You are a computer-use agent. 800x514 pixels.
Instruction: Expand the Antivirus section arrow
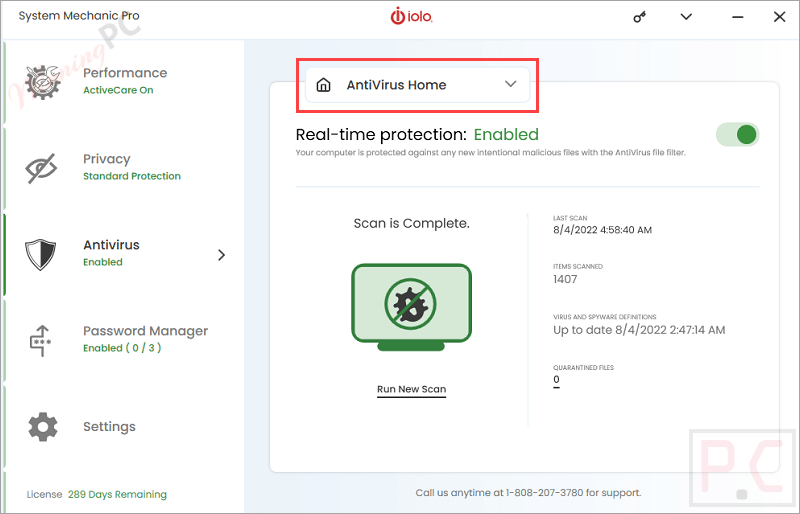click(x=221, y=255)
